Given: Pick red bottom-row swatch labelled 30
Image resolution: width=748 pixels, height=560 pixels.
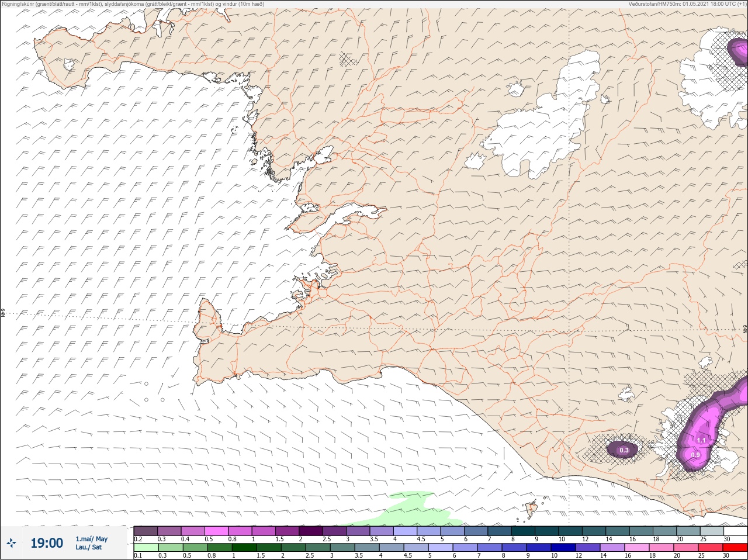Looking at the screenshot, I should pos(735,548).
